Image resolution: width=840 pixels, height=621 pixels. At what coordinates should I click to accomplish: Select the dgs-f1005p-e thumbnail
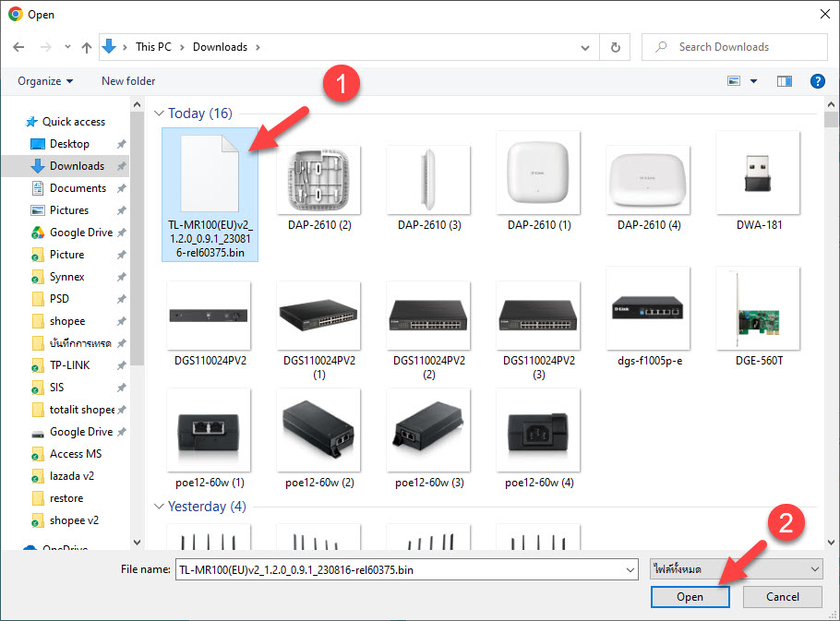(x=648, y=309)
